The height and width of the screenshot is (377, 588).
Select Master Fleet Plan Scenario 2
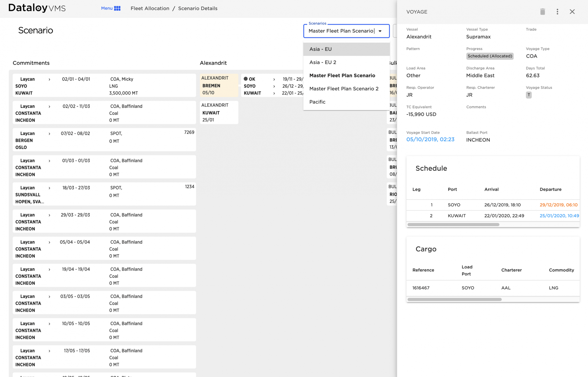pyautogui.click(x=344, y=89)
